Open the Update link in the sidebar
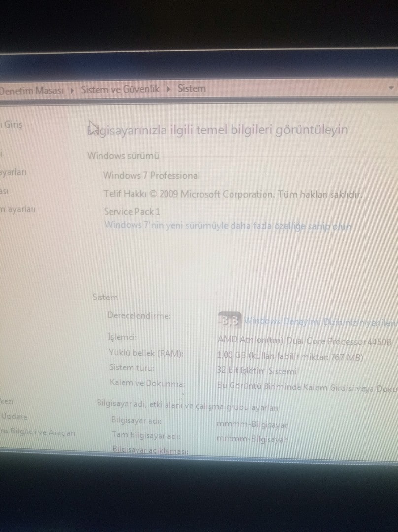This screenshot has width=398, height=532. point(14,417)
